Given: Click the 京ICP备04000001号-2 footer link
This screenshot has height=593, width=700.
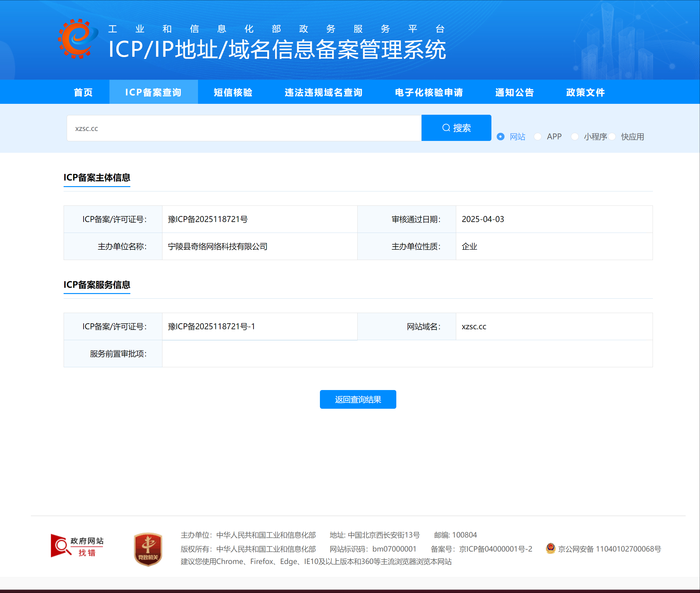Looking at the screenshot, I should point(495,549).
